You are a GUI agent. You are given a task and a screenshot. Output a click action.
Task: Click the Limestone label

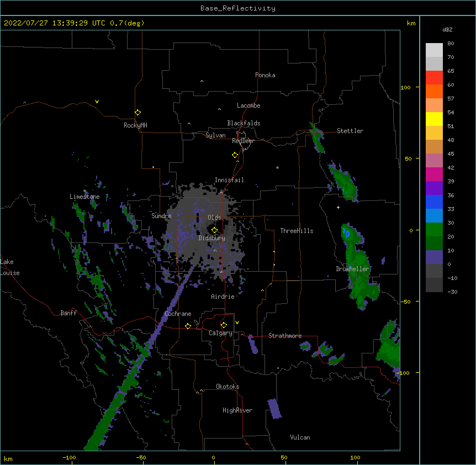coord(84,197)
